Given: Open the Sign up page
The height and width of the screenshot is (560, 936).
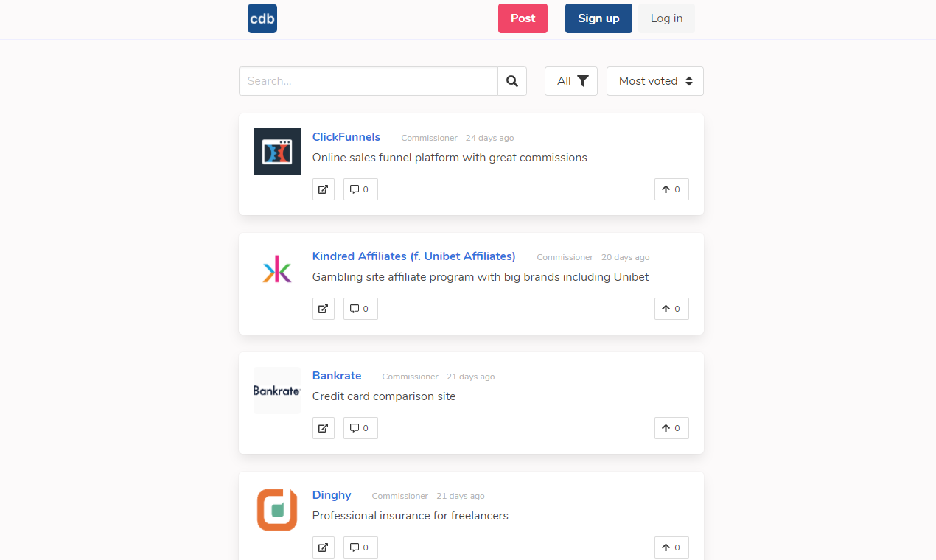Looking at the screenshot, I should tap(598, 18).
